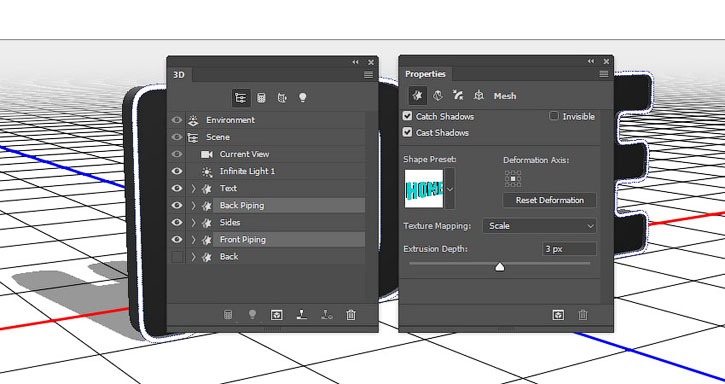Delete selected item with 3D panel trash icon
Image resolution: width=725 pixels, height=384 pixels.
[x=351, y=315]
